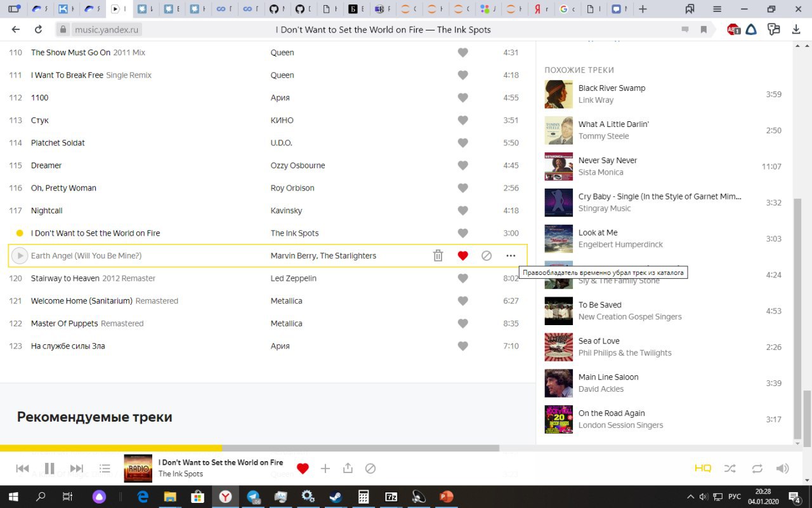Open Steam from the taskbar
This screenshot has width=812, height=508.
[x=335, y=497]
